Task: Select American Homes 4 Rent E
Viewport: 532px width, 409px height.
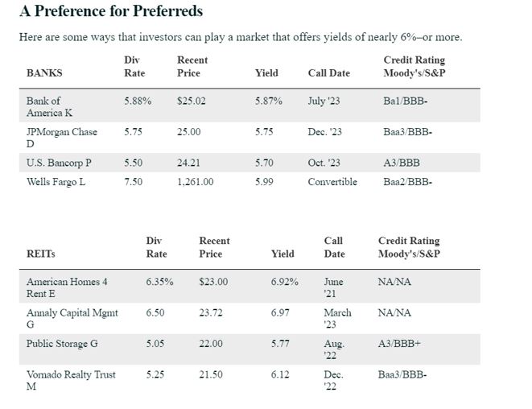Action: (68, 288)
